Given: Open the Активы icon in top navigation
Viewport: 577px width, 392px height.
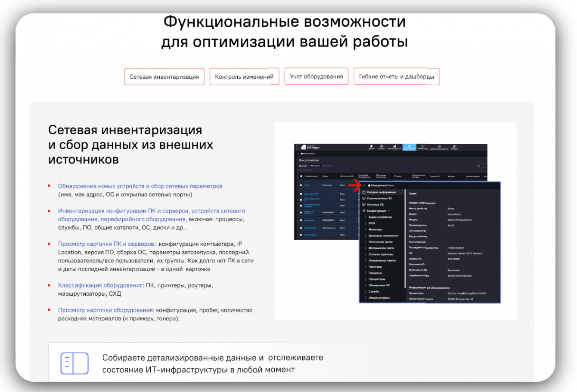Looking at the screenshot, I should (x=382, y=147).
